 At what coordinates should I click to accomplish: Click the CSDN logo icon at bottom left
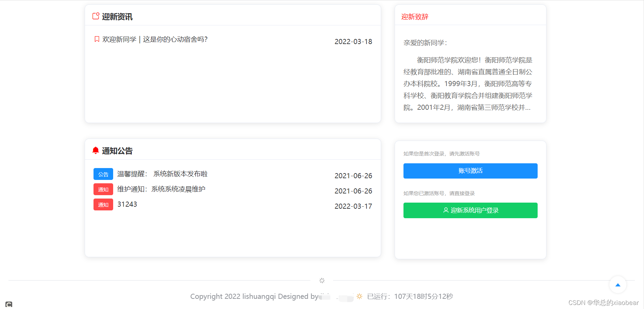(9, 304)
